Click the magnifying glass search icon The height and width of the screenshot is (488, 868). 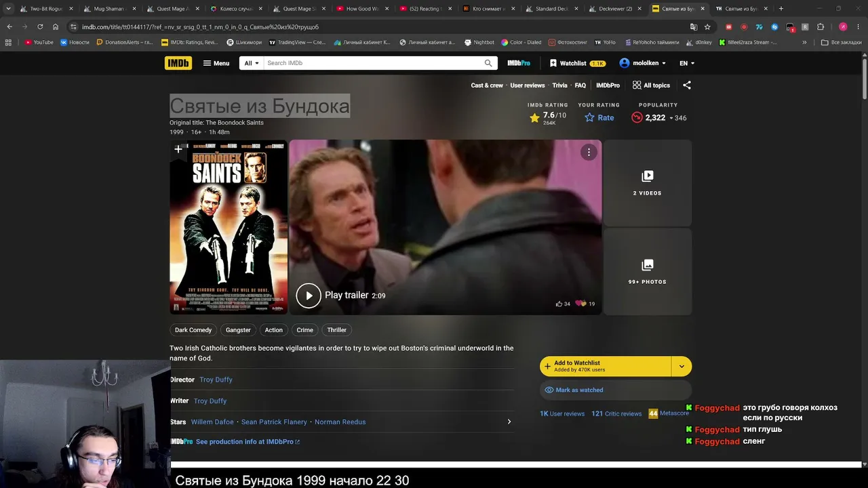(488, 63)
